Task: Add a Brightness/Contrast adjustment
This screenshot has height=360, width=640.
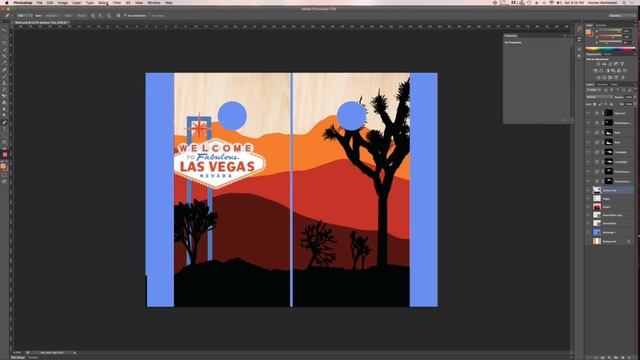Action: pyautogui.click(x=598, y=64)
